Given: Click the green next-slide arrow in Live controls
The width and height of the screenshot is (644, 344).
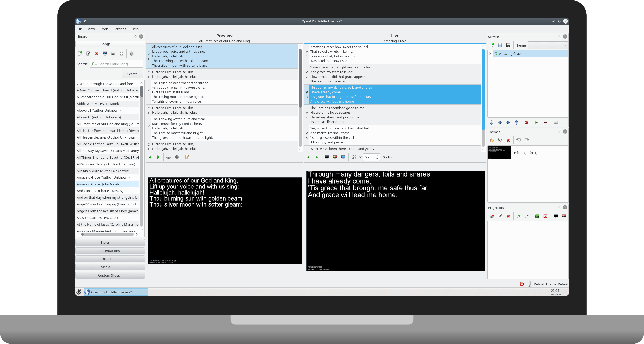Looking at the screenshot, I should 317,157.
